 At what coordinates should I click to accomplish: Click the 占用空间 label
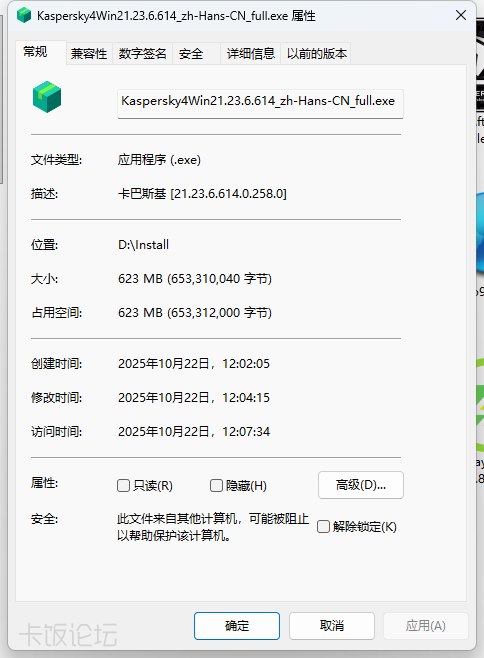pos(56,313)
